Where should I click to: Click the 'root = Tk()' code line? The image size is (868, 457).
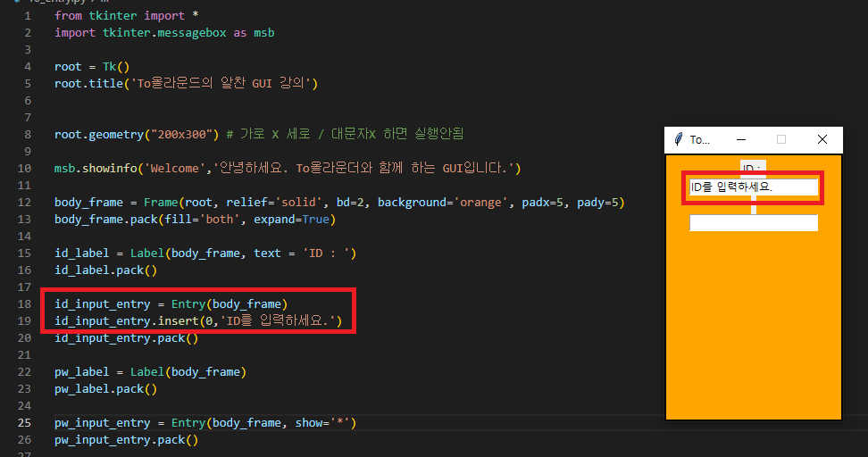92,67
